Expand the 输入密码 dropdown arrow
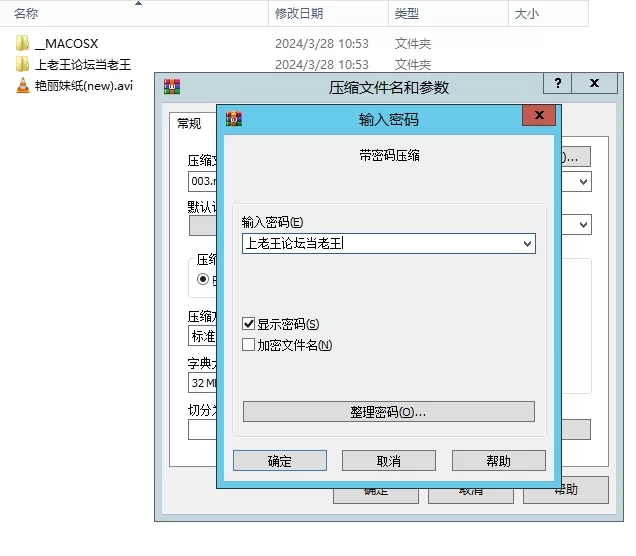The width and height of the screenshot is (636, 556). [527, 243]
